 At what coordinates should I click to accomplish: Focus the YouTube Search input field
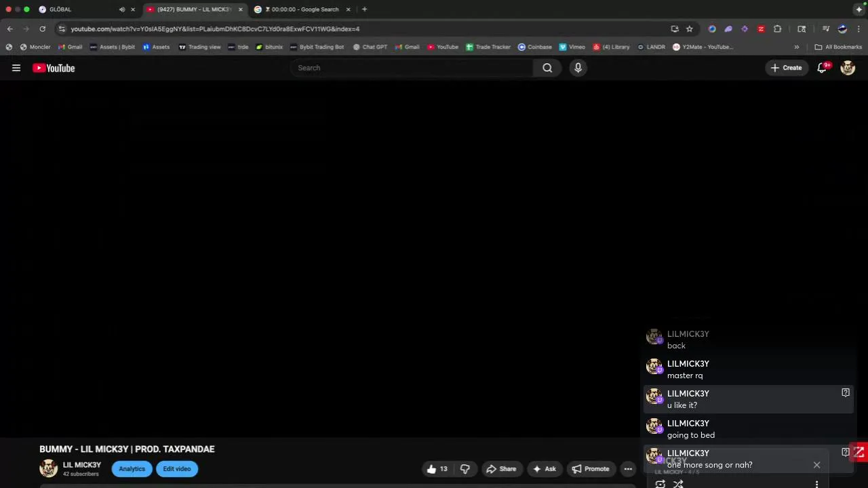point(412,68)
